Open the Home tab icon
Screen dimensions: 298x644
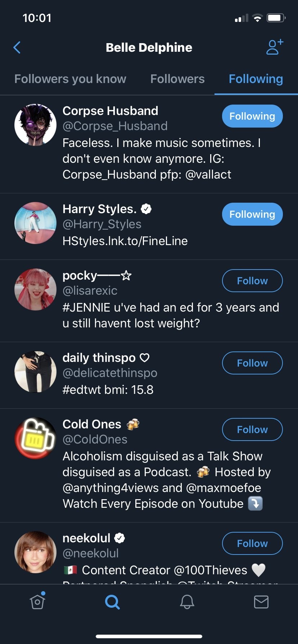(37, 602)
